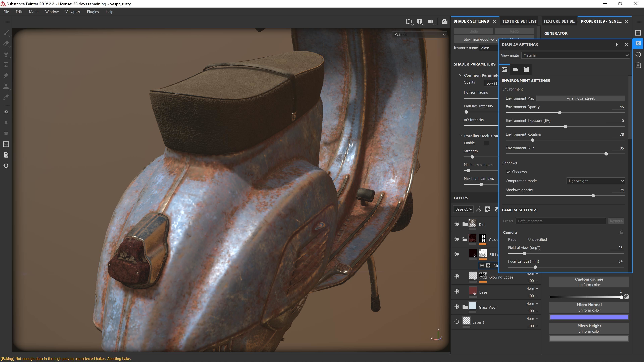This screenshot has width=644, height=362.
Task: Click the Environment Blur slider handle
Action: (x=606, y=154)
